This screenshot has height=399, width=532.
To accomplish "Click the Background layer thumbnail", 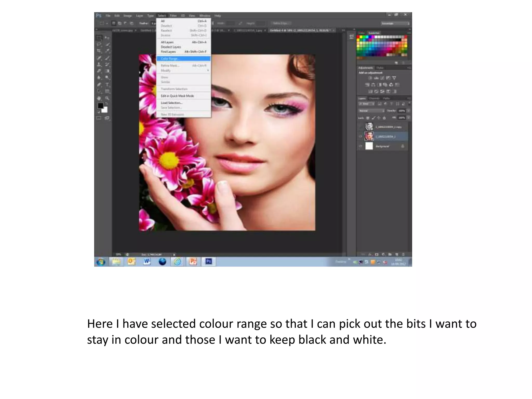I will (369, 146).
